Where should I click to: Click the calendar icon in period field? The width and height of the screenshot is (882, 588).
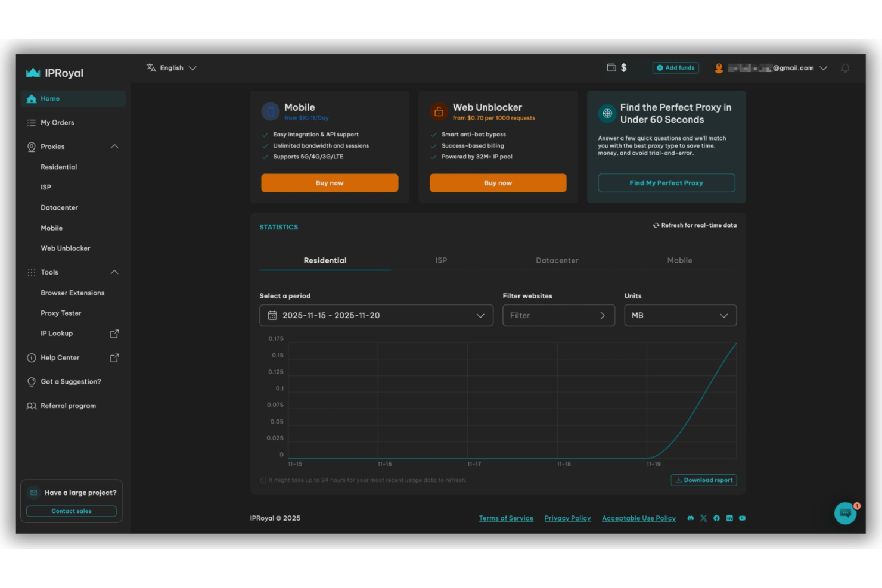[x=272, y=315]
